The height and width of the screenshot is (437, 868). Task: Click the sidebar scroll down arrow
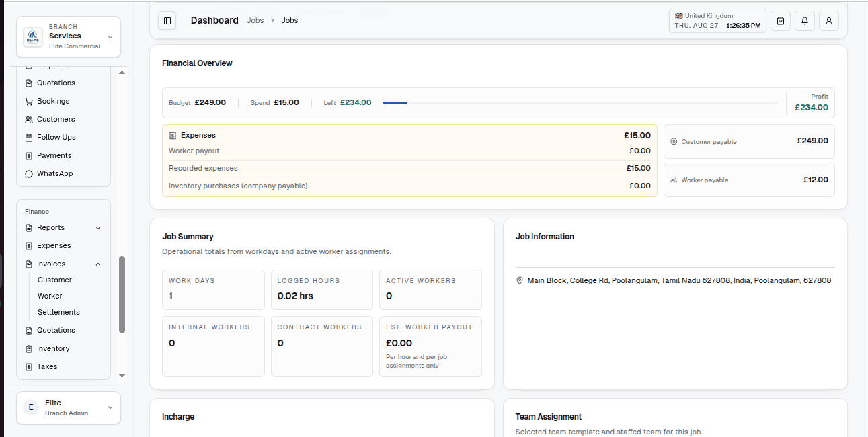(122, 376)
